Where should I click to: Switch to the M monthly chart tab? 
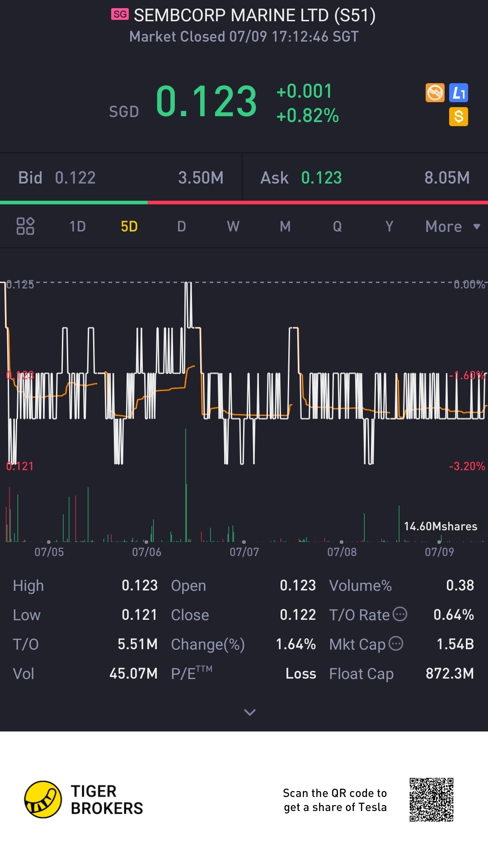pyautogui.click(x=285, y=226)
